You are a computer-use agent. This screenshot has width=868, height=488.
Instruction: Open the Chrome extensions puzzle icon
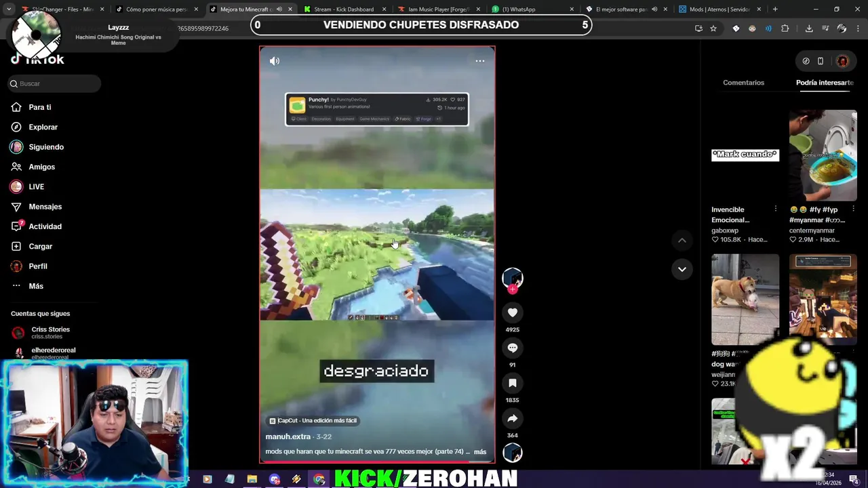click(785, 28)
